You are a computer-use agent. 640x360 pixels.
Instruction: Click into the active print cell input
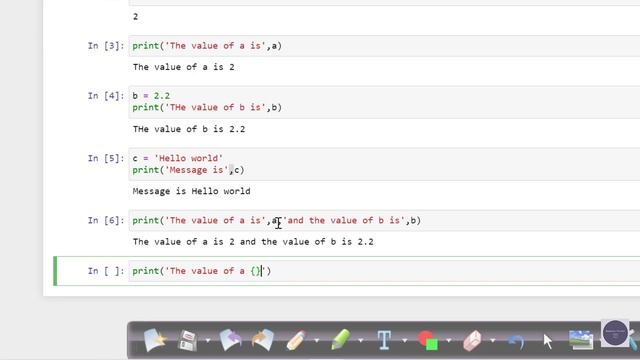[384, 271]
